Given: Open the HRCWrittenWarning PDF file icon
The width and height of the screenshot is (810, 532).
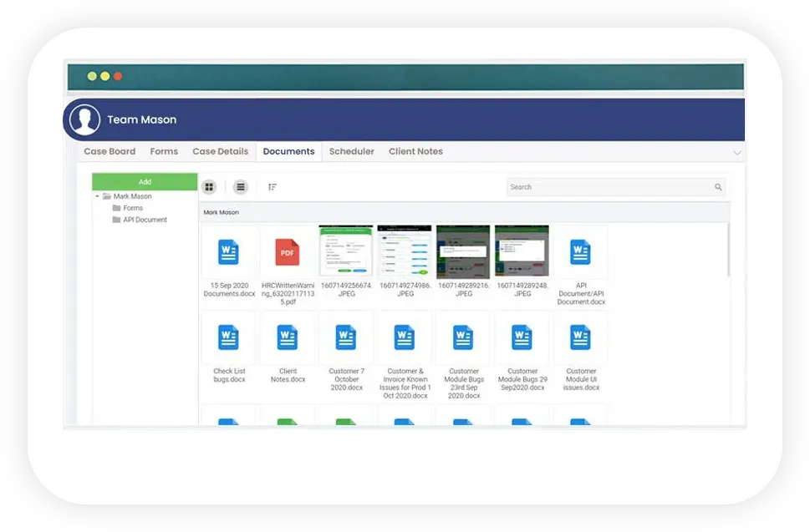Looking at the screenshot, I should pyautogui.click(x=288, y=252).
